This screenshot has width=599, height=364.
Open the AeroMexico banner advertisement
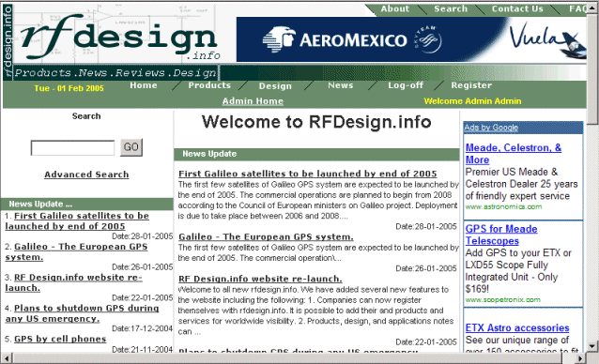411,39
